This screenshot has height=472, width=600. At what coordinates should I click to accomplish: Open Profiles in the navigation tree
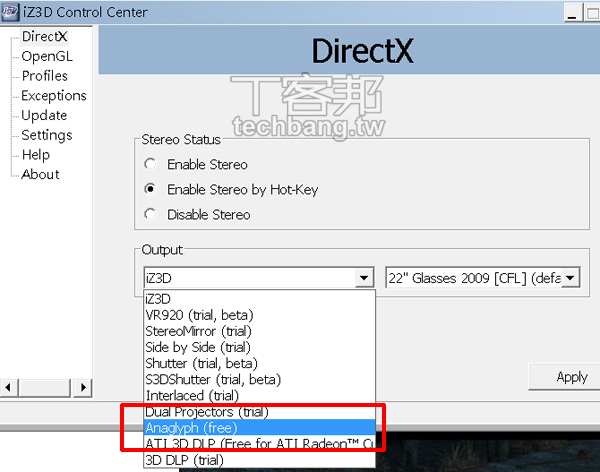[x=44, y=76]
